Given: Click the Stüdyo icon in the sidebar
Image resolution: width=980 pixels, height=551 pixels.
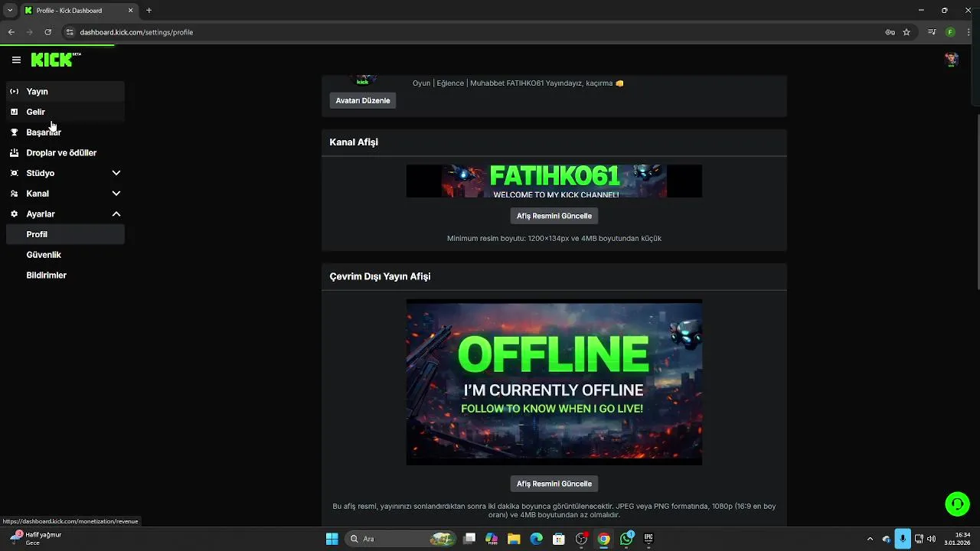Looking at the screenshot, I should click(14, 173).
